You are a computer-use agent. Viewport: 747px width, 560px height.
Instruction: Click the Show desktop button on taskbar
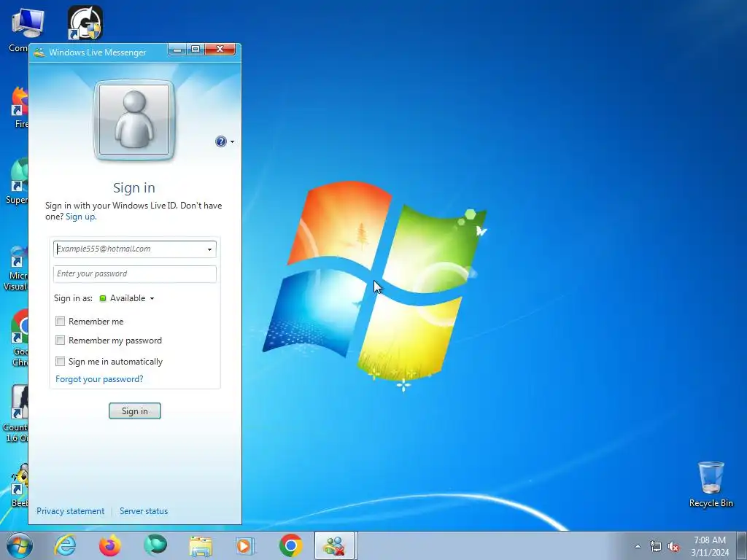(x=742, y=546)
